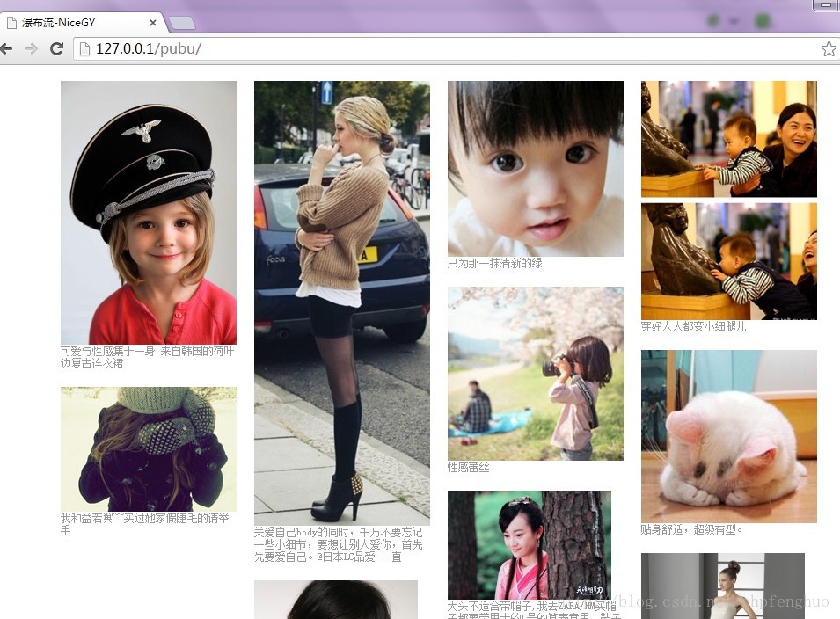Open a new tab with the blank tab button

tap(181, 23)
